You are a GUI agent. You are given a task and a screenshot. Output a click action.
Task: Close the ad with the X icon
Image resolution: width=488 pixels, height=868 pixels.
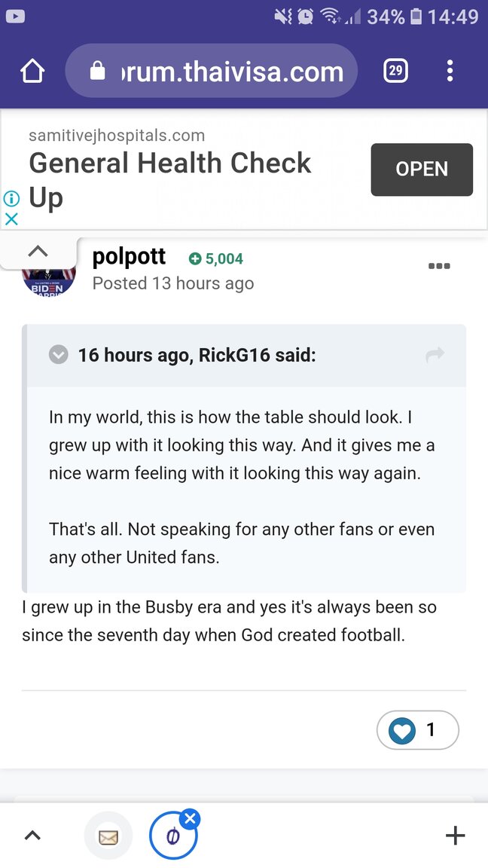pyautogui.click(x=11, y=219)
